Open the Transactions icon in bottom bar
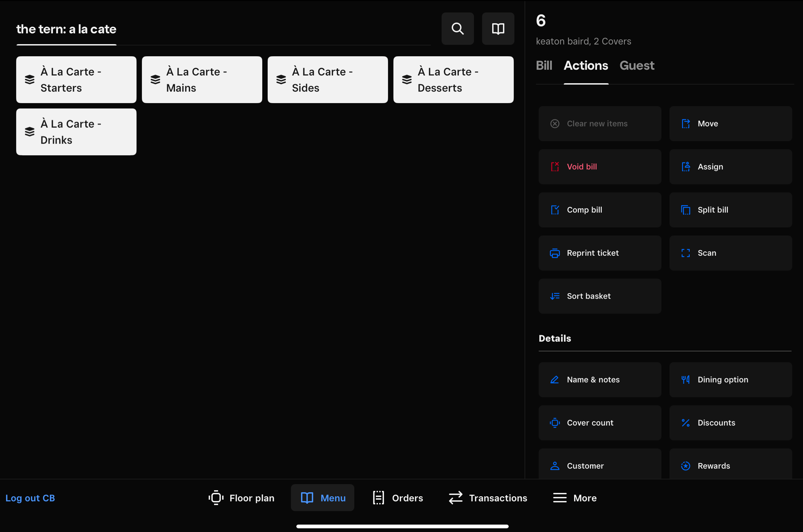This screenshot has height=532, width=803. tap(455, 497)
